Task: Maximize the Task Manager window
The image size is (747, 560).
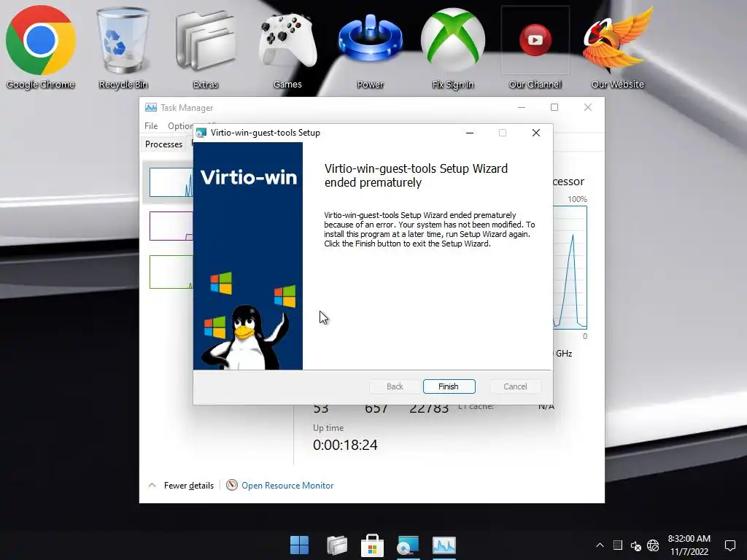Action: point(554,107)
